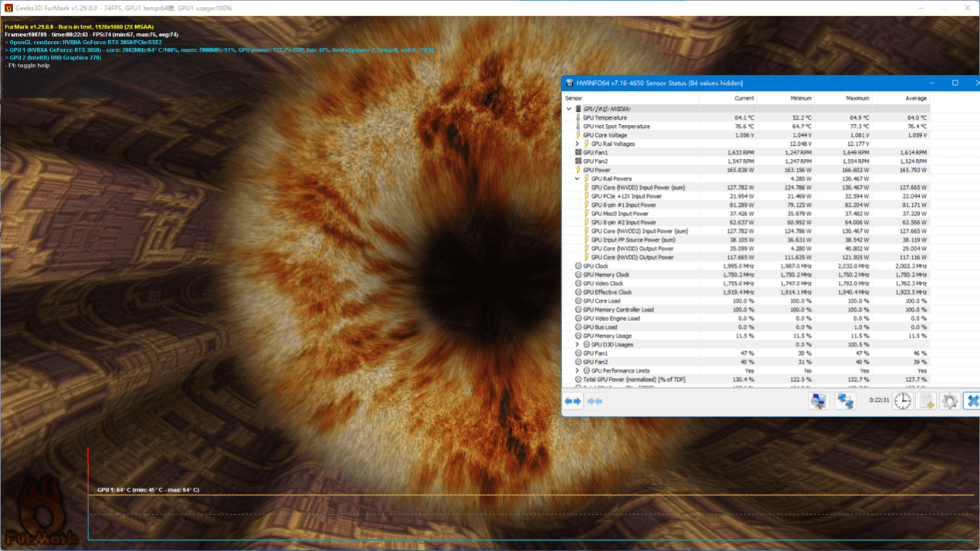Click the HWiNFO64 title-bar chip icon
Screen dimensions: 980x551
569,83
